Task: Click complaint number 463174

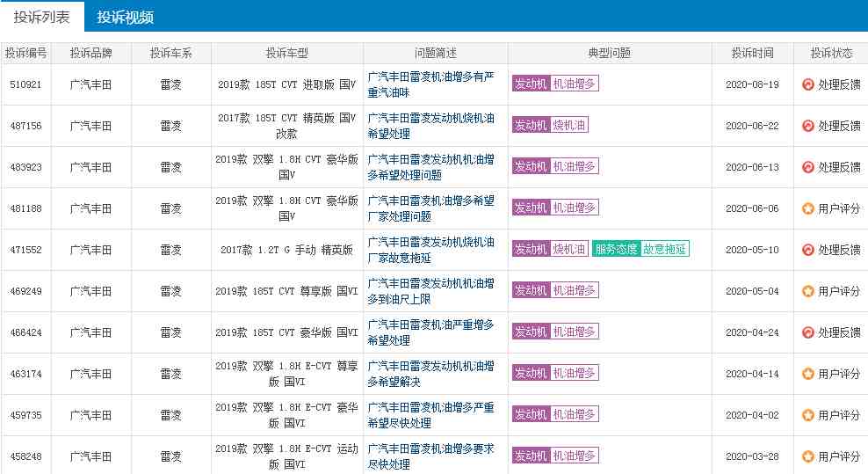Action: tap(25, 375)
